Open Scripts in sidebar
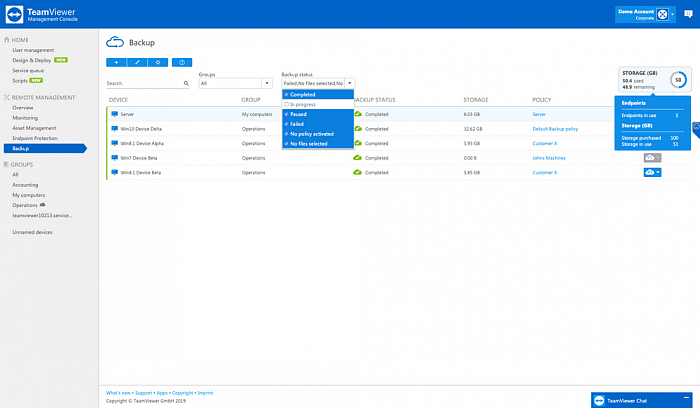Screen dimensions: 700x408 [20, 81]
